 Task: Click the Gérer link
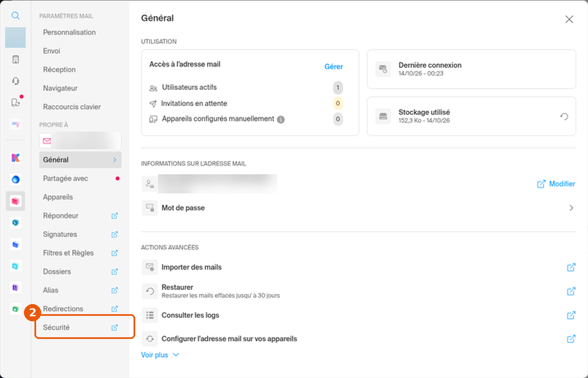coord(333,67)
